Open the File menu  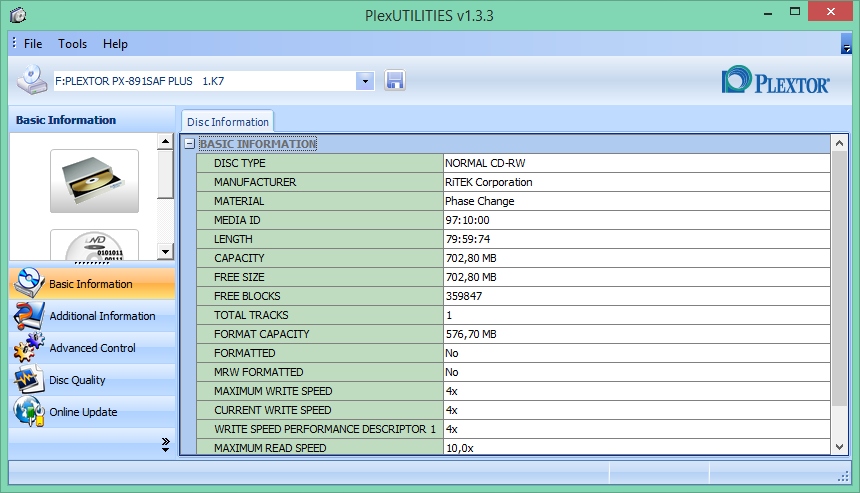pyautogui.click(x=33, y=44)
